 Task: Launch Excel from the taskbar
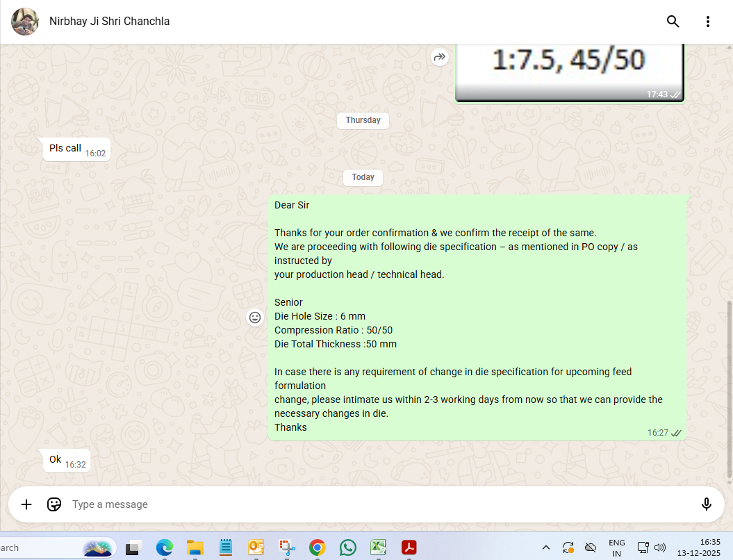379,547
